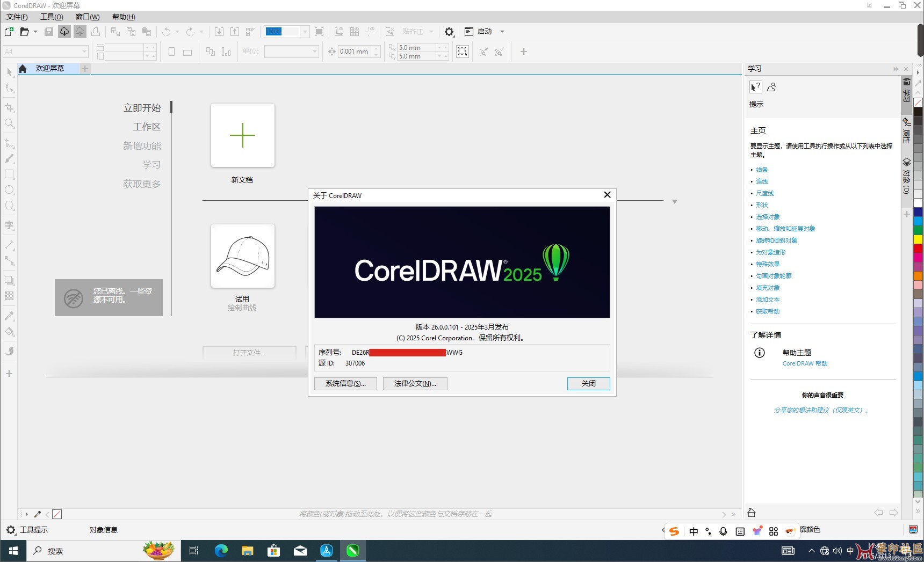The image size is (924, 562).
Task: Click the 新文档 new document thumbnail
Action: [x=243, y=135]
